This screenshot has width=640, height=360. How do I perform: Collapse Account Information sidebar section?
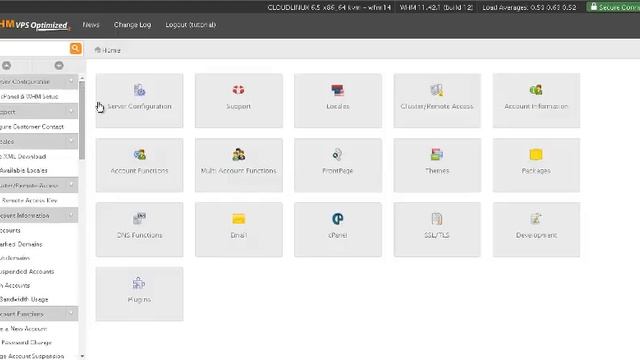[x=71, y=215]
